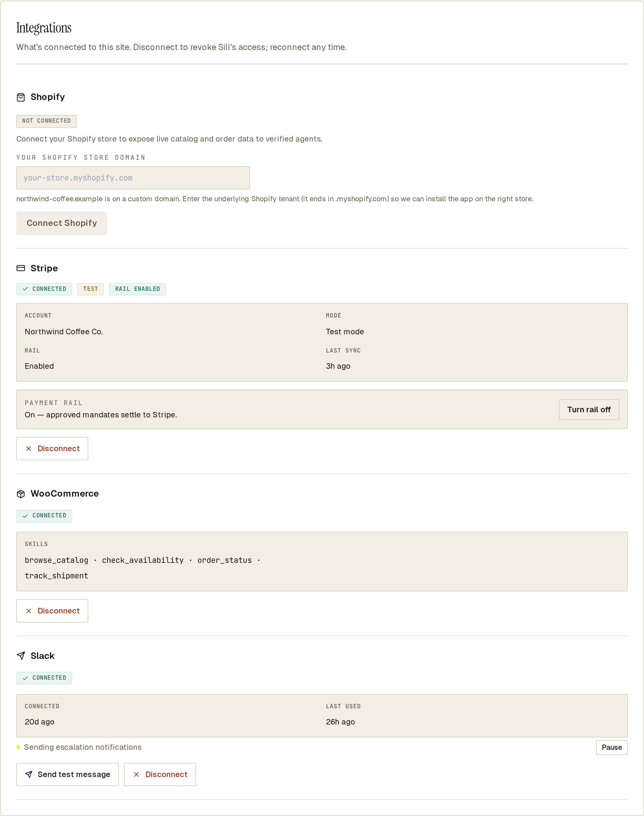644x816 pixels.
Task: Click the WooCommerce box icon
Action: [21, 494]
